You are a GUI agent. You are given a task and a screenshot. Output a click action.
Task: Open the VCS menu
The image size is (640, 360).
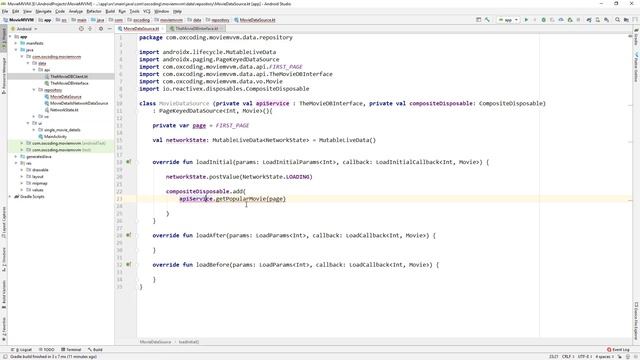[x=147, y=11]
